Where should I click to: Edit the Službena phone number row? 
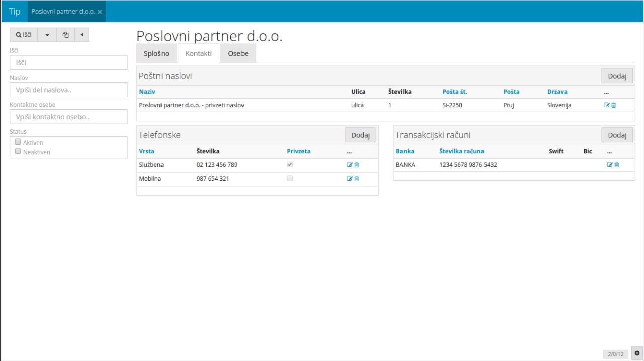pyautogui.click(x=350, y=165)
